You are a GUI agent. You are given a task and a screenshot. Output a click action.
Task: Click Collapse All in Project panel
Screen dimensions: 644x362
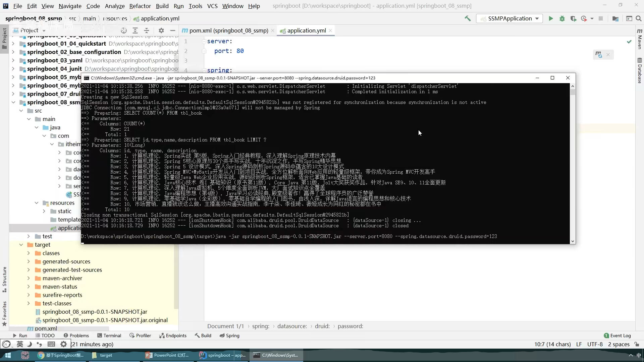pos(147,31)
